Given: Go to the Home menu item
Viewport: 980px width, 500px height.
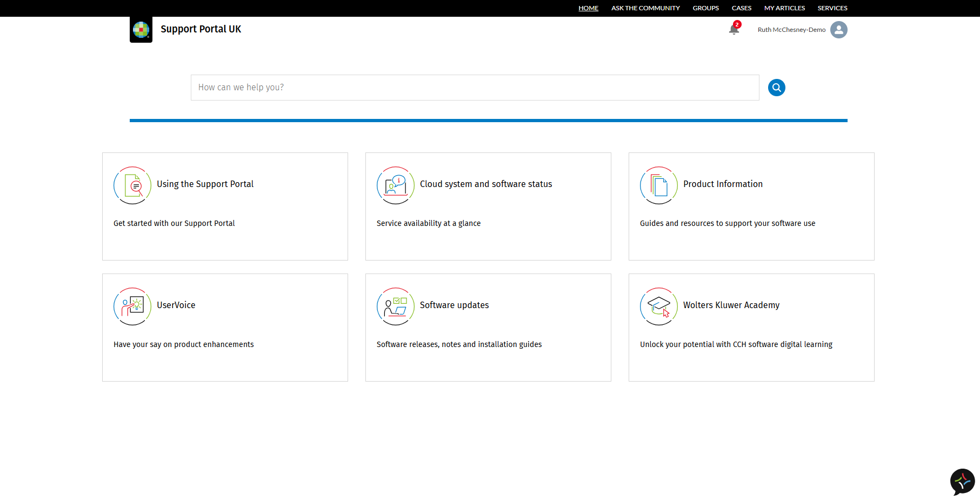Looking at the screenshot, I should 588,8.
